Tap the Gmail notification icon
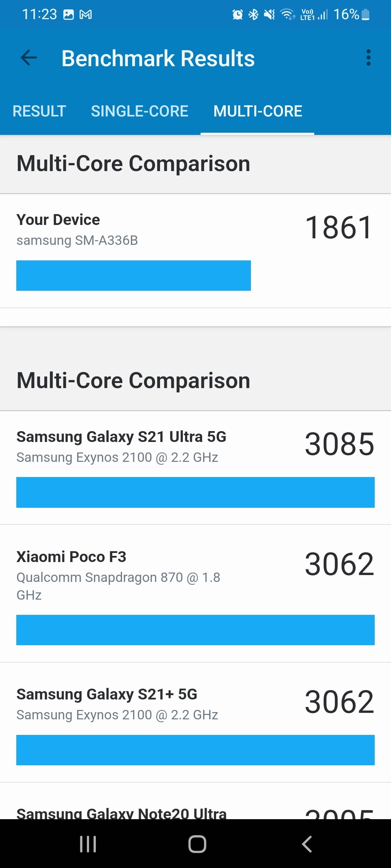 (86, 14)
